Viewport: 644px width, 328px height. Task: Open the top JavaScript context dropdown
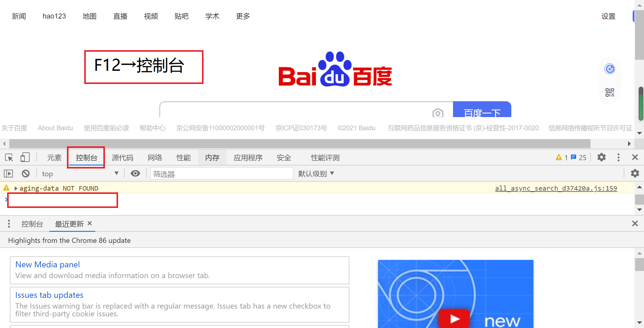80,174
